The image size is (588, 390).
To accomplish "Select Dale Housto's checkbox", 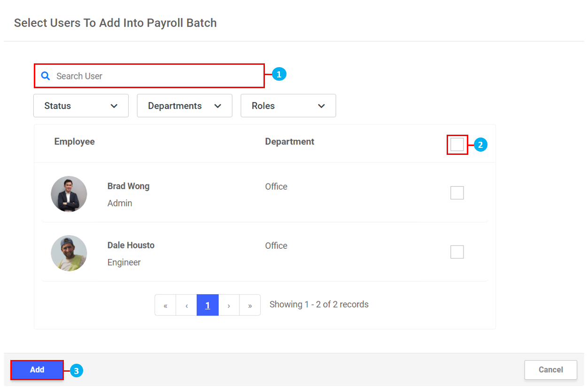I will click(x=457, y=252).
